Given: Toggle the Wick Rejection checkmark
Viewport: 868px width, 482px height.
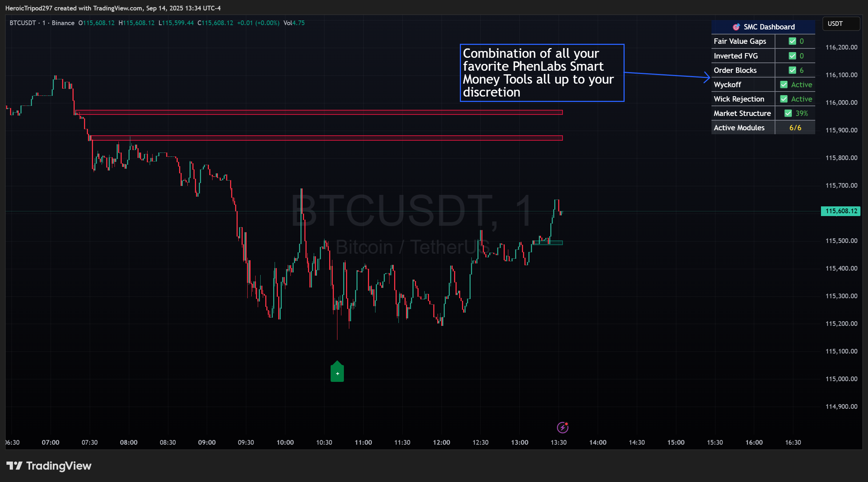Looking at the screenshot, I should coord(784,99).
